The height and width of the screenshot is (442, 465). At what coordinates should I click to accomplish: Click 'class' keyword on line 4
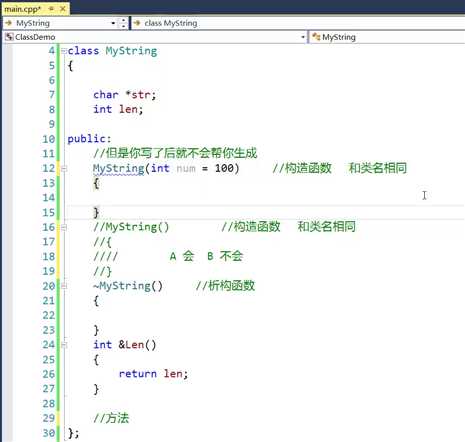(x=83, y=51)
